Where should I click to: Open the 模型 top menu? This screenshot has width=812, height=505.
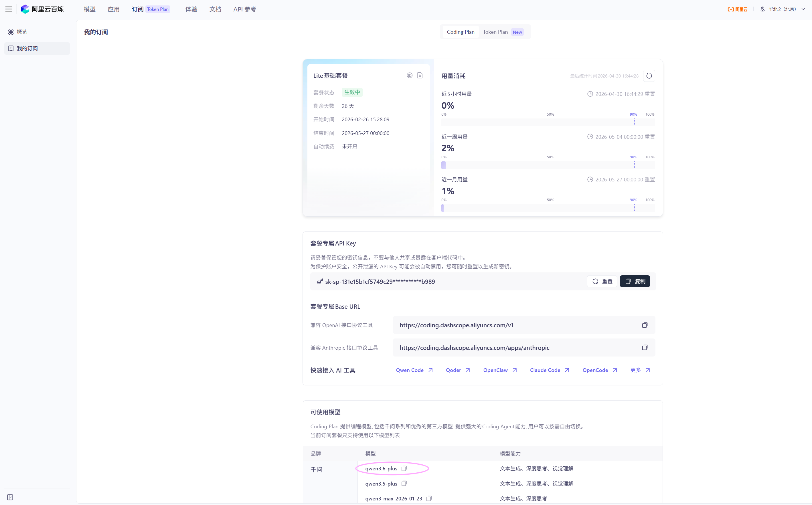click(90, 9)
